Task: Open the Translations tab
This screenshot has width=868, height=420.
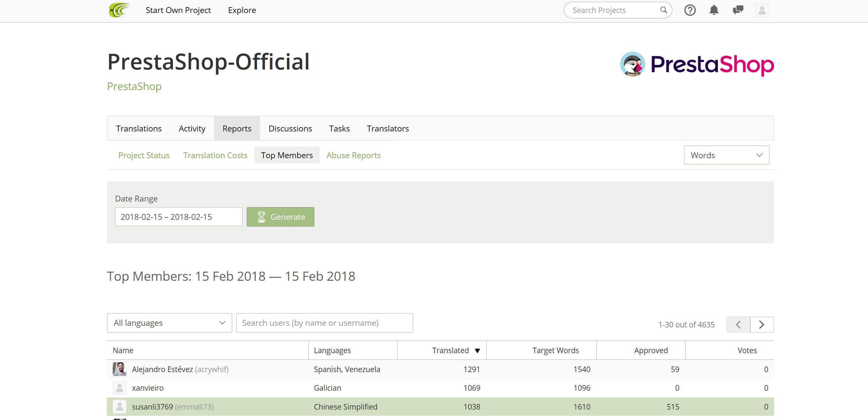Action: tap(139, 128)
